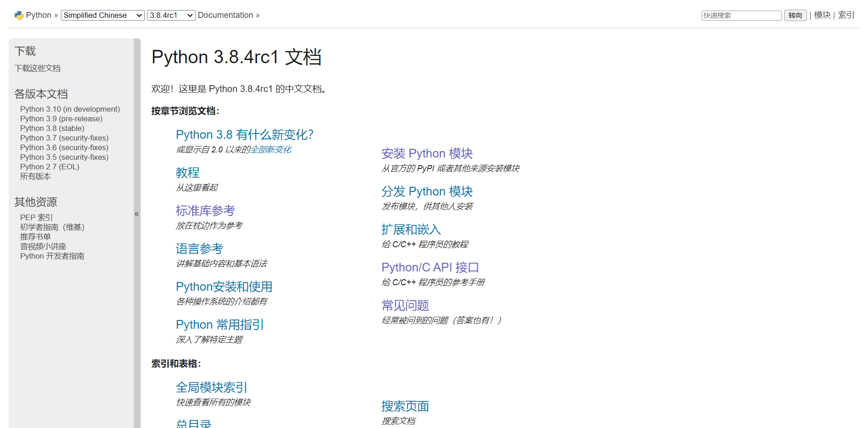868x428 pixels.
Task: Open 常见问题 link
Action: (405, 305)
